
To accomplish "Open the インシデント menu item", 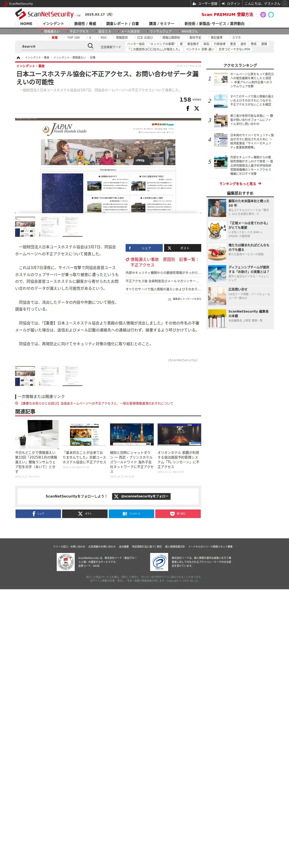I will click(x=53, y=24).
